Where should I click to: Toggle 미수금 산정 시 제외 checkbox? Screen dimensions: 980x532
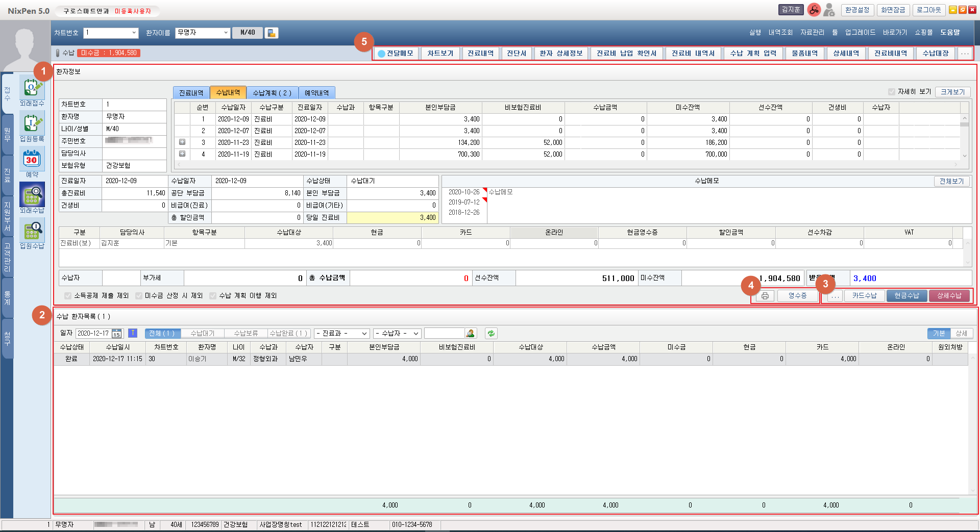pos(139,296)
